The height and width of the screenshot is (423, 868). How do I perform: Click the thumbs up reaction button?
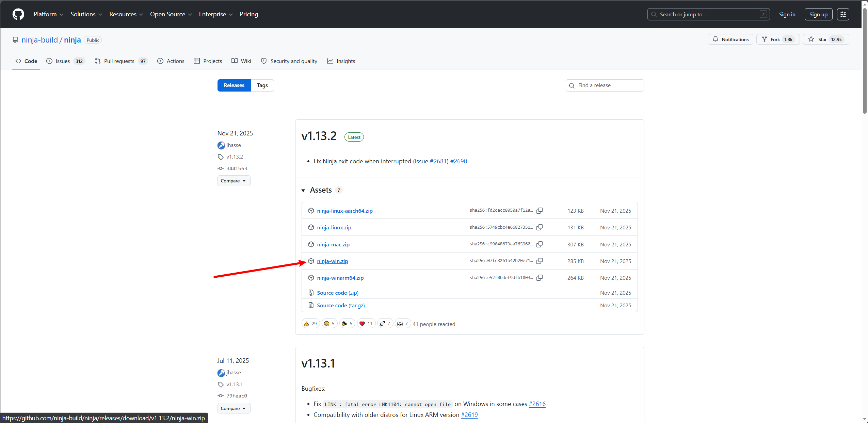(x=310, y=324)
